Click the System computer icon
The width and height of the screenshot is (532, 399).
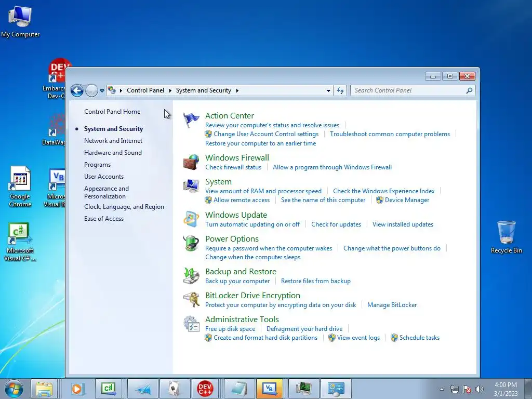pos(191,186)
